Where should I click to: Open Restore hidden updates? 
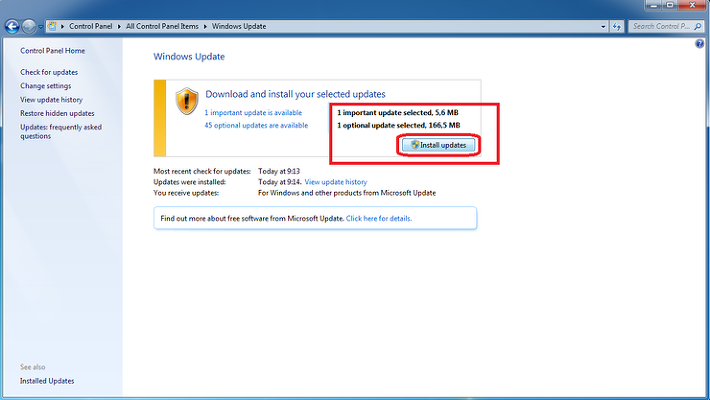[57, 113]
